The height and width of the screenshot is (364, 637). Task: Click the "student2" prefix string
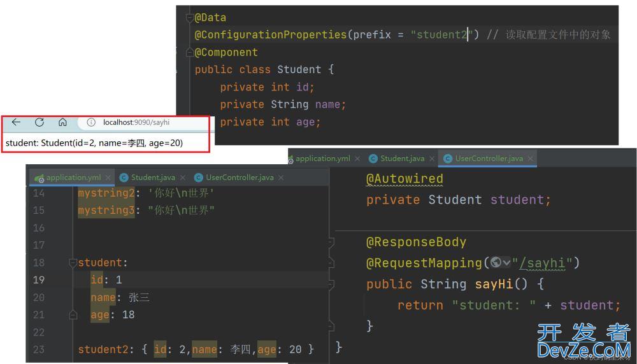click(x=443, y=35)
